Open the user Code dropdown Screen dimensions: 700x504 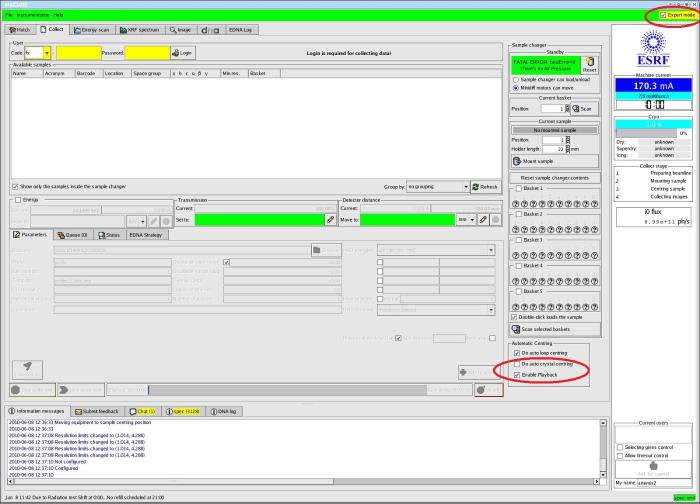[x=46, y=52]
